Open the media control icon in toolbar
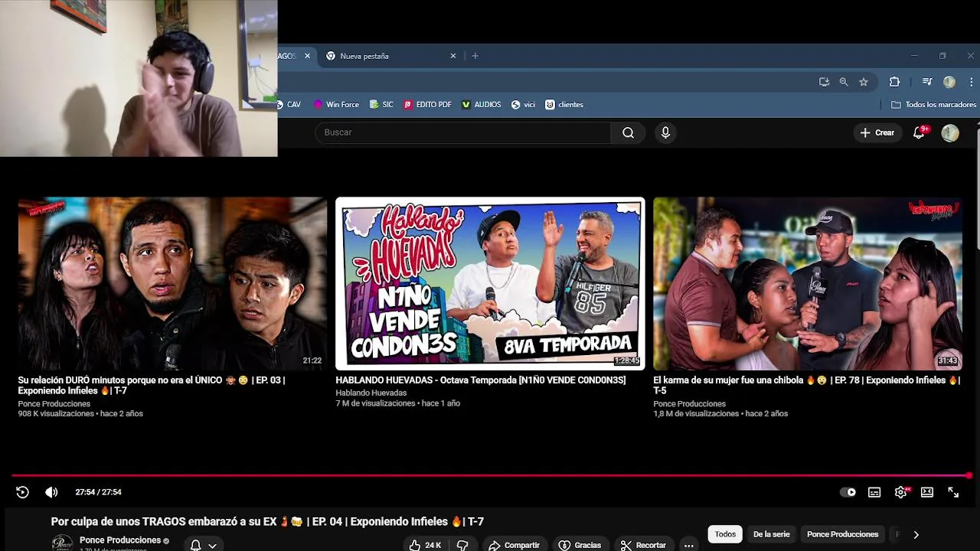 pos(927,82)
